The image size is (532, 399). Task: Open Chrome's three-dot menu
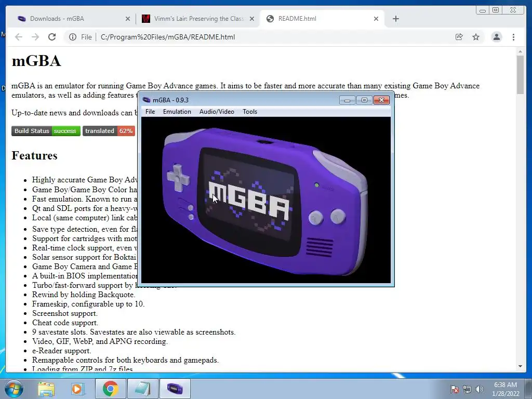(x=513, y=37)
